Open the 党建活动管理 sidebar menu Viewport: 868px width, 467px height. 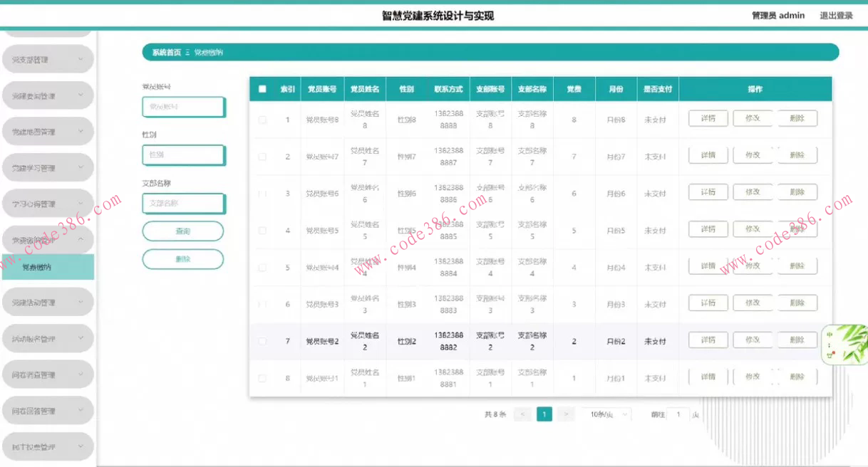47,302
